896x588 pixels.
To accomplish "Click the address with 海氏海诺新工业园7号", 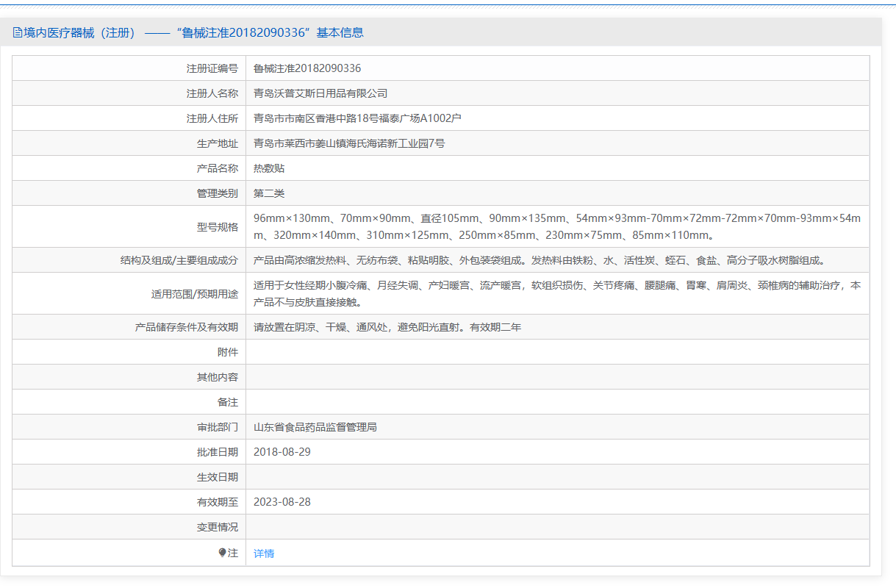I will pos(349,143).
